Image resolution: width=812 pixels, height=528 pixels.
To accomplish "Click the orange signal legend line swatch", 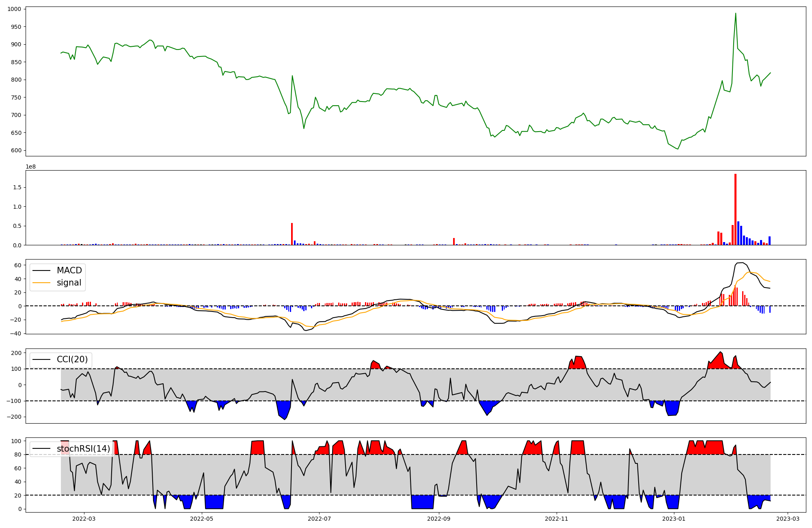I will (x=41, y=283).
